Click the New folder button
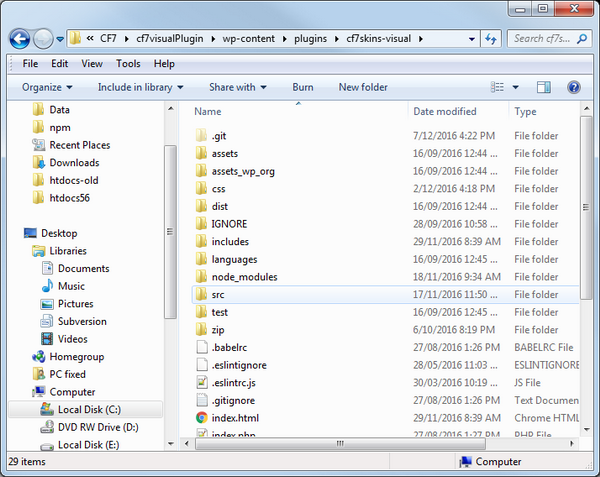This screenshot has width=600, height=477. 363,87
